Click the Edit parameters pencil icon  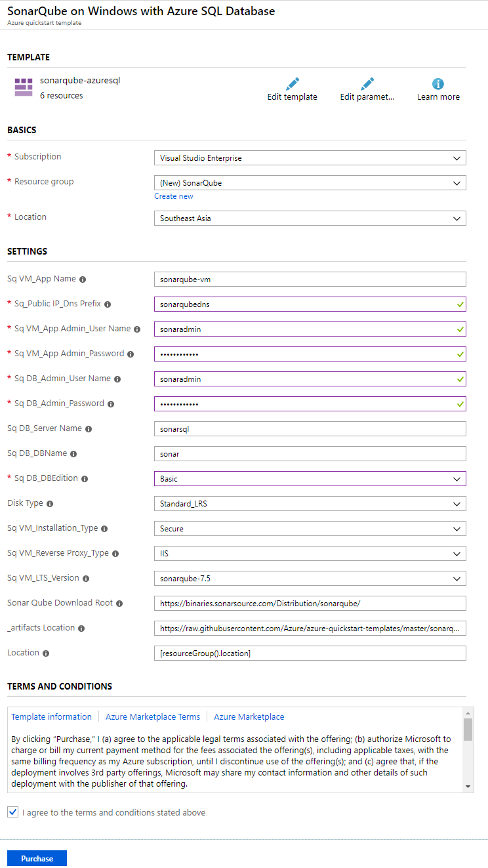click(367, 84)
